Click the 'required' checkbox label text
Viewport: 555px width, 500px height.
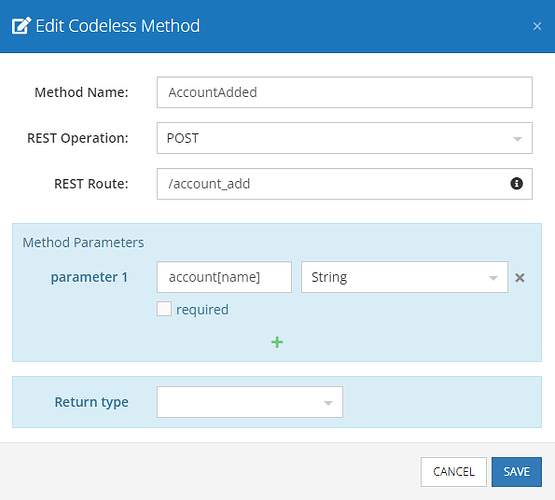202,310
